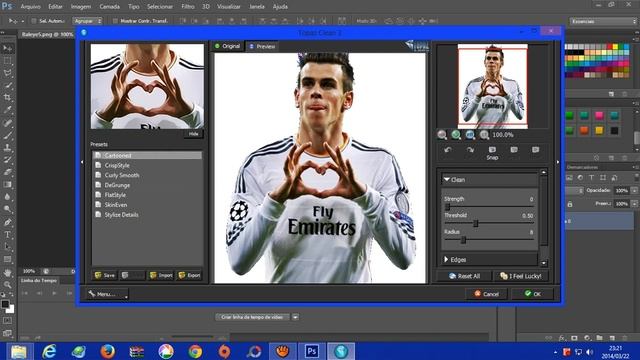This screenshot has width=640, height=360.
Task: Toggle Mostrar Contr. Transf. checkbox
Action: (x=115, y=21)
